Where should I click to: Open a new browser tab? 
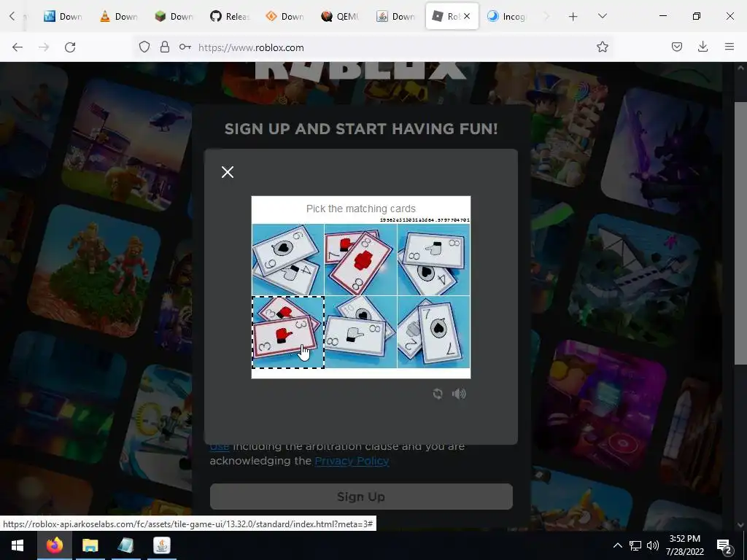[573, 17]
